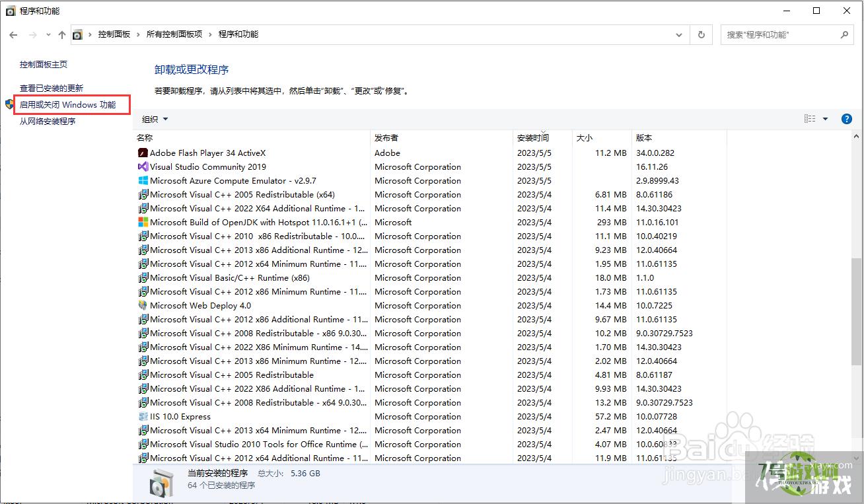Focus the search Programs and Features field

click(x=779, y=35)
